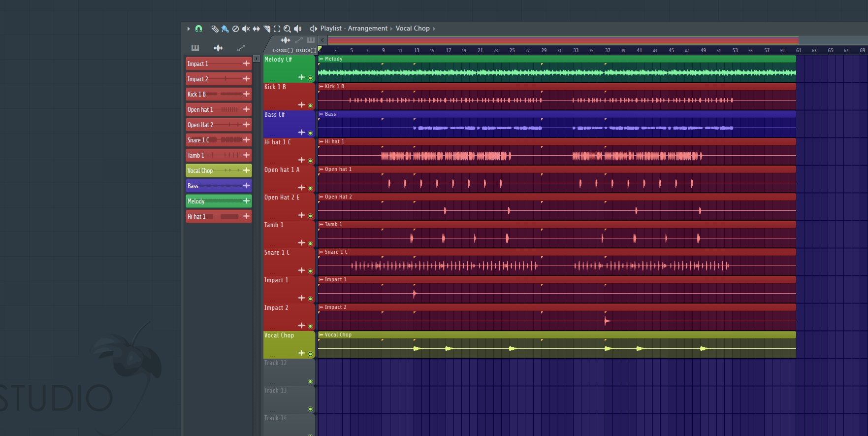Click waveform icon on Bass picker item

[x=246, y=186]
